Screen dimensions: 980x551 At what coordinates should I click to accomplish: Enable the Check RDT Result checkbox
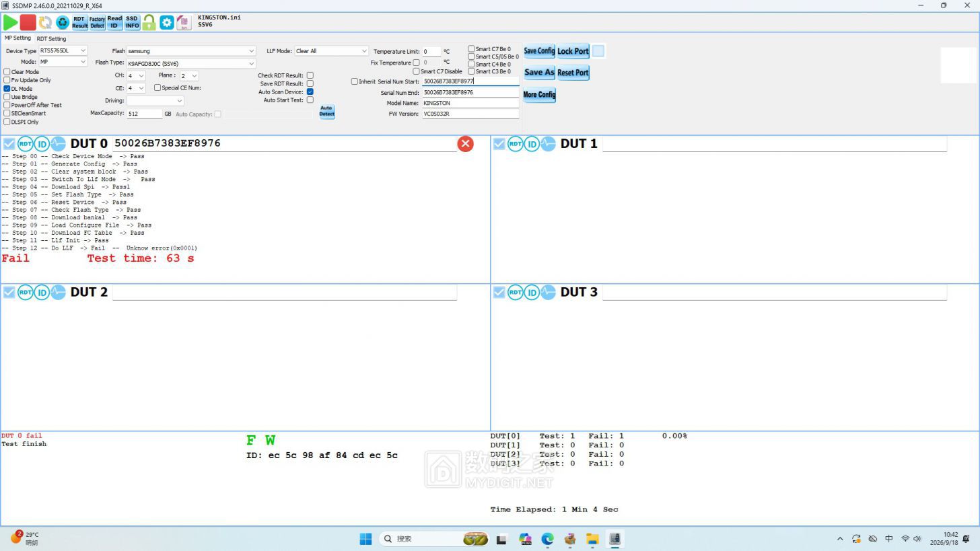pyautogui.click(x=310, y=75)
